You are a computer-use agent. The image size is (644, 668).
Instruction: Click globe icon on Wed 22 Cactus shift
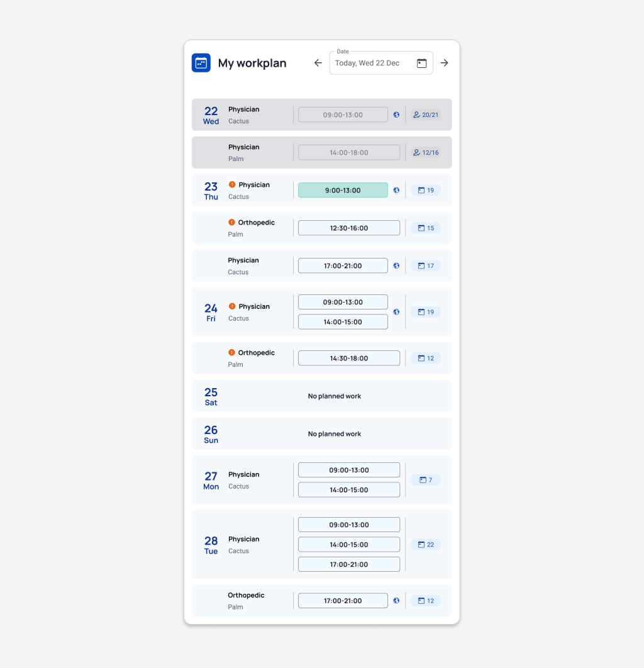[396, 114]
